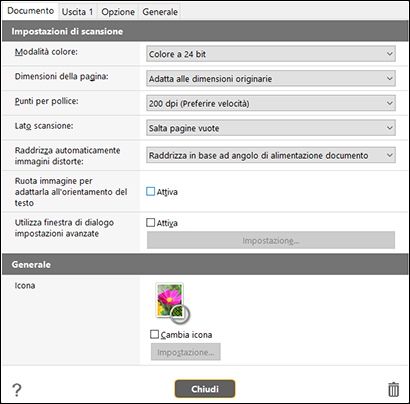Click the Impostazione button below Cambia icona
The image size is (410, 404).
click(x=186, y=352)
